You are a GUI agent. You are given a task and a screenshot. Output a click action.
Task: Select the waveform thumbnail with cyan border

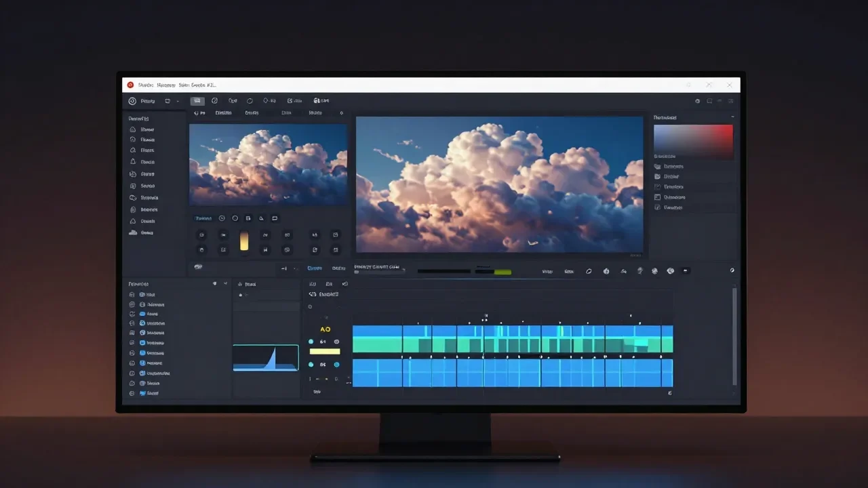pos(266,358)
